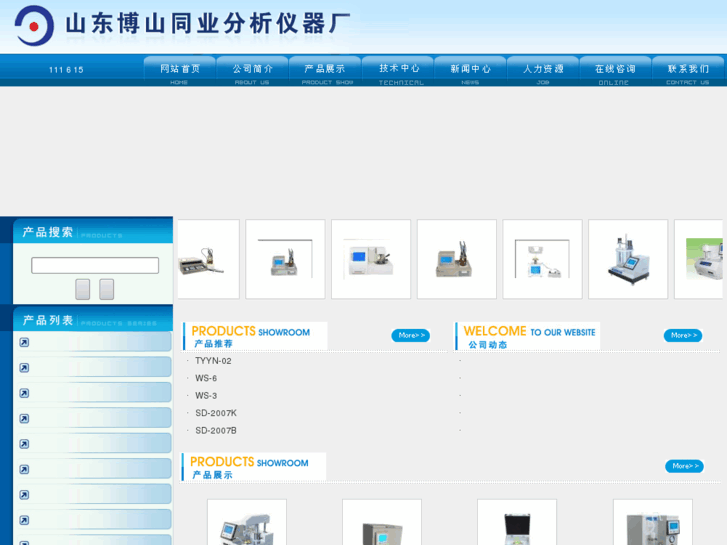Image resolution: width=727 pixels, height=545 pixels.
Task: Open the WS-3 product link
Action: (206, 396)
